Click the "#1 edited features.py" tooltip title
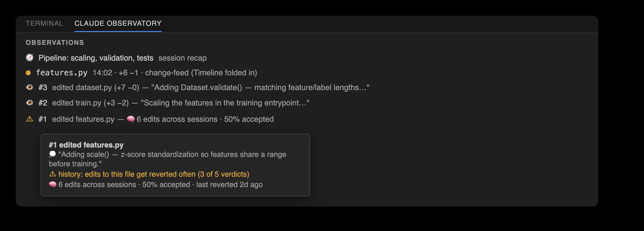The image size is (644, 231). click(86, 145)
